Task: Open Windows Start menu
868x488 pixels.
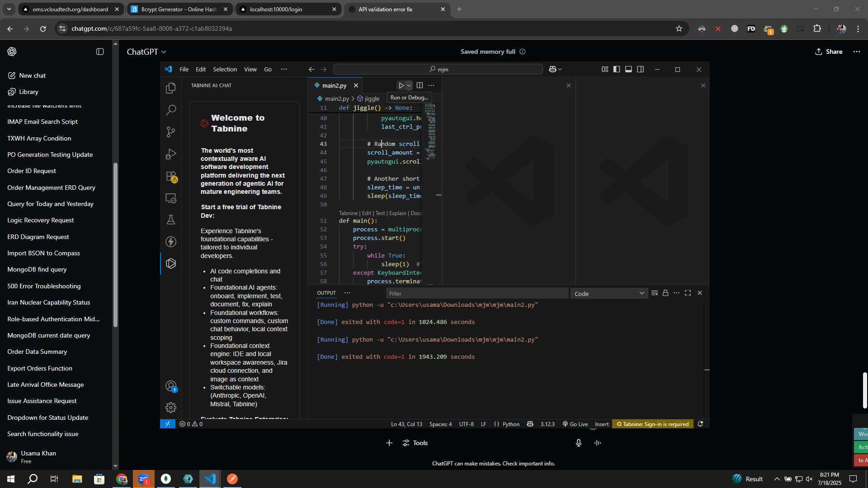Action: (x=11, y=479)
